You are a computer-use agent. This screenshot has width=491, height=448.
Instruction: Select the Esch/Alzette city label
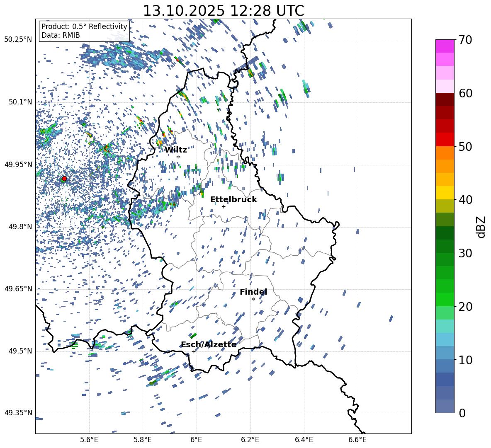click(x=209, y=345)
